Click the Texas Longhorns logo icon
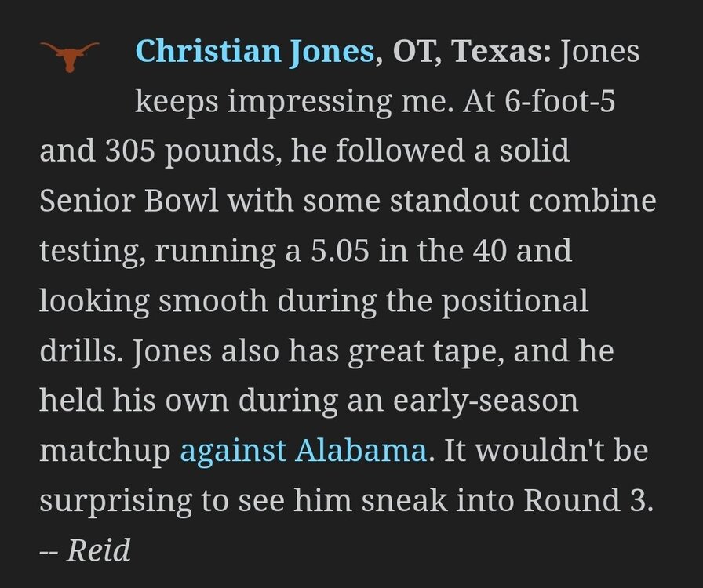 tap(69, 55)
